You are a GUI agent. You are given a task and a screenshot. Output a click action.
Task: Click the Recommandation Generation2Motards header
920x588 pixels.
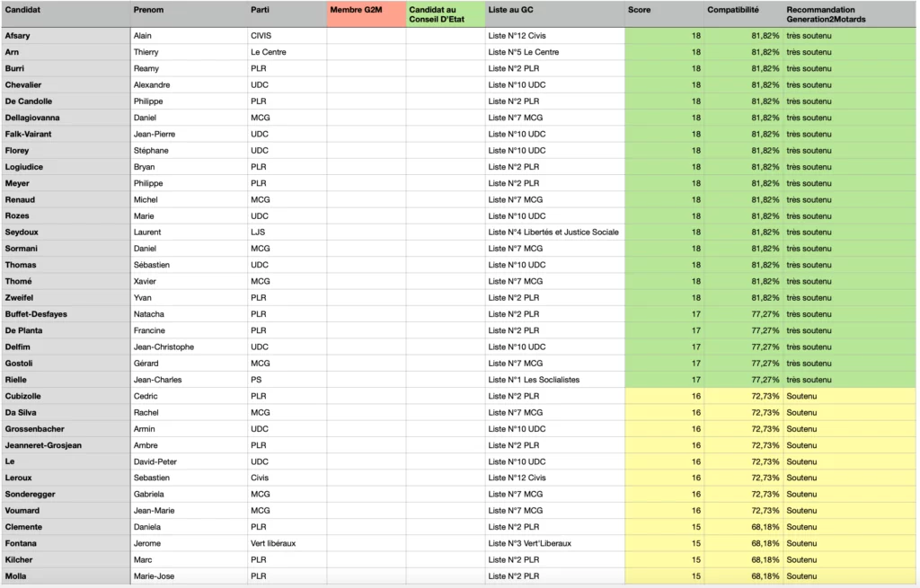pyautogui.click(x=849, y=14)
